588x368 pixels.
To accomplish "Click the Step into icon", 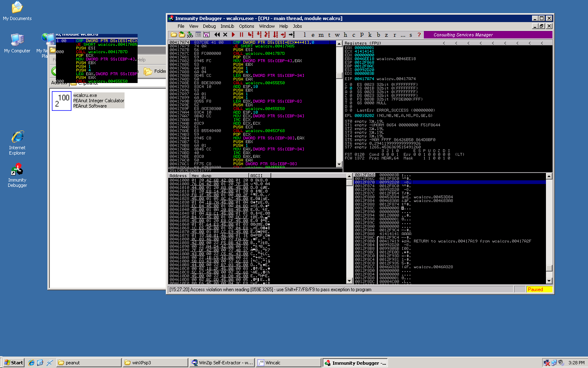I will point(250,35).
